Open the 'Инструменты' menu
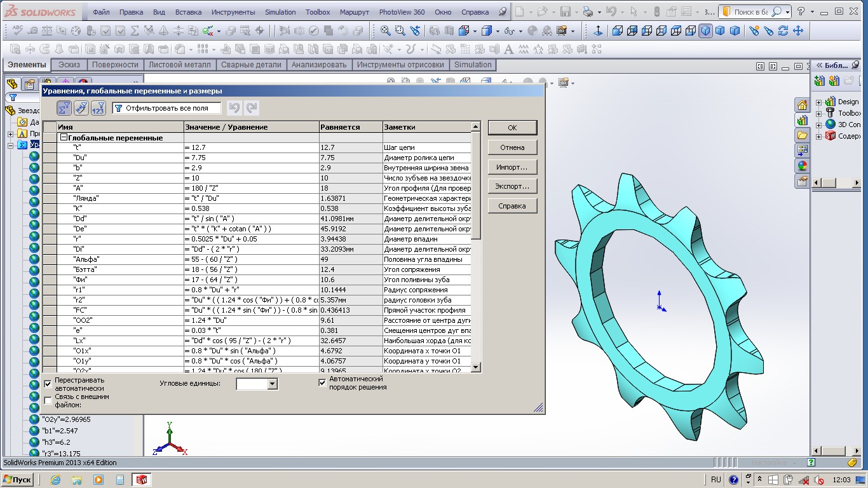Screen dimensions: 868x488 point(233,12)
